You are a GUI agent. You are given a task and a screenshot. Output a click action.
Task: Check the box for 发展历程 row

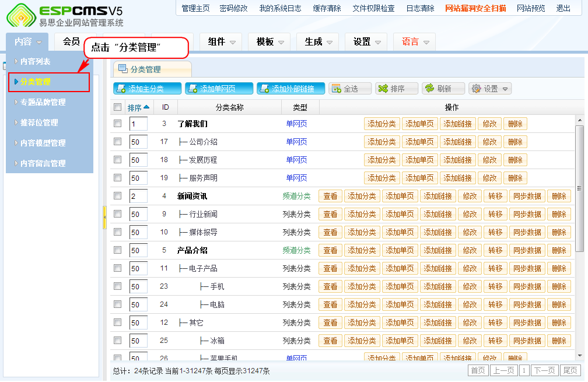[118, 159]
